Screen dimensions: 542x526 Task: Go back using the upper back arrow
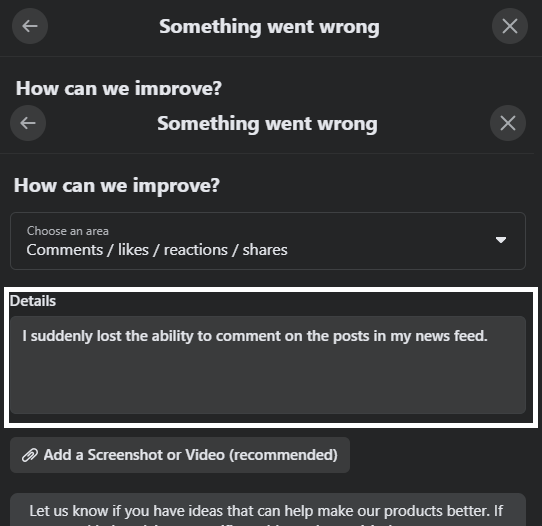click(30, 26)
